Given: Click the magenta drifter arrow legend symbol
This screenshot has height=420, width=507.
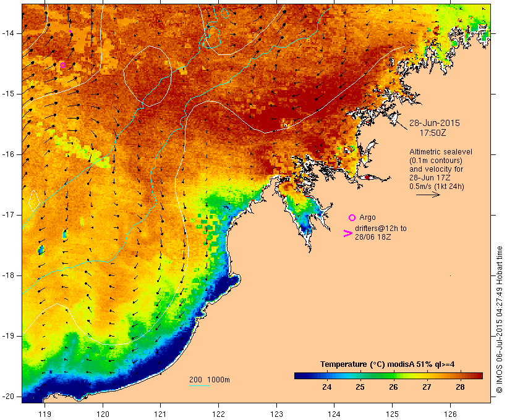Looking at the screenshot, I should pos(348,233).
